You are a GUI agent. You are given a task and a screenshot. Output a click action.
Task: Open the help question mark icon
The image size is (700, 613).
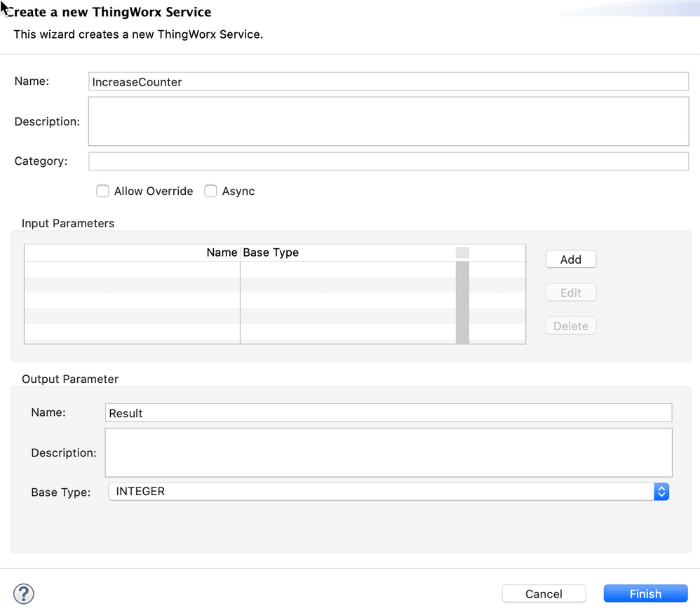pos(24,594)
